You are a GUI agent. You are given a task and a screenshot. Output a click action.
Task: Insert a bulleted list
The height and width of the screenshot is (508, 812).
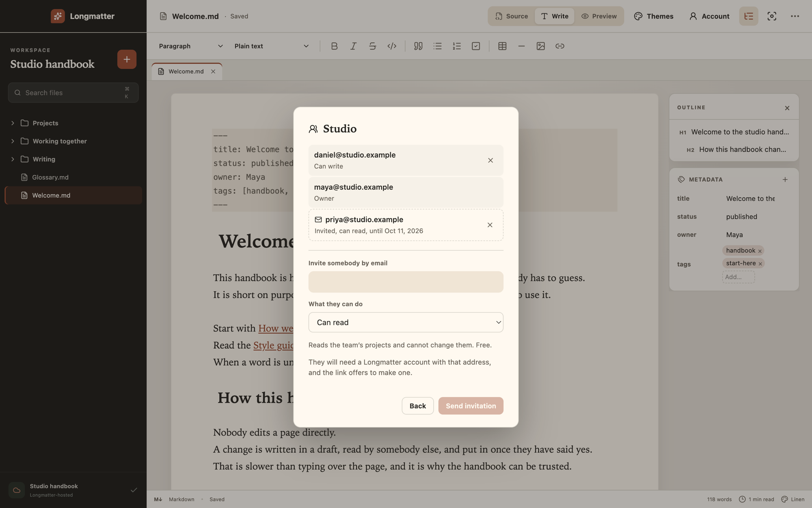click(x=437, y=46)
